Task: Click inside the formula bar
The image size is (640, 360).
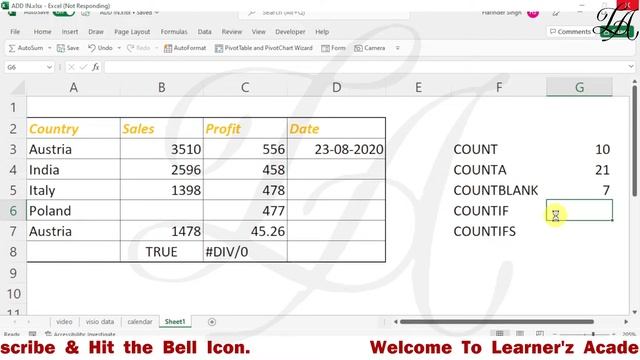Action: 365,67
